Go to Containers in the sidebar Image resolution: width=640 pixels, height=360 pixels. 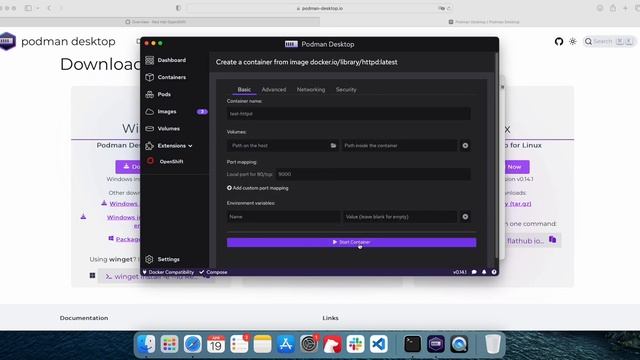[166, 77]
